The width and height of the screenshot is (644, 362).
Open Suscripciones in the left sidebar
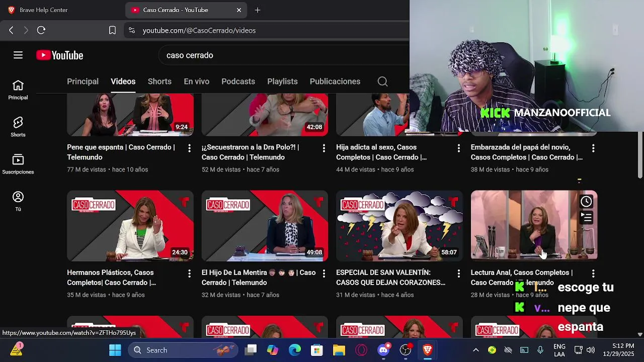[18, 164]
